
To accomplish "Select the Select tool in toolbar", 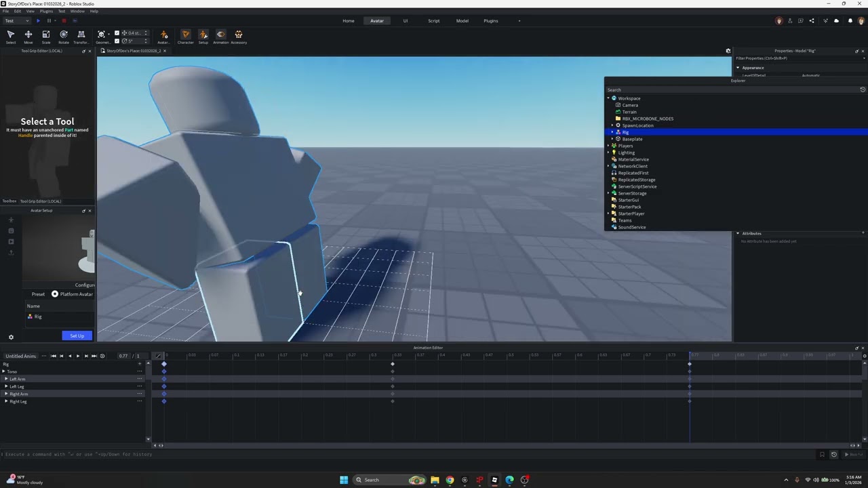I will point(11,37).
